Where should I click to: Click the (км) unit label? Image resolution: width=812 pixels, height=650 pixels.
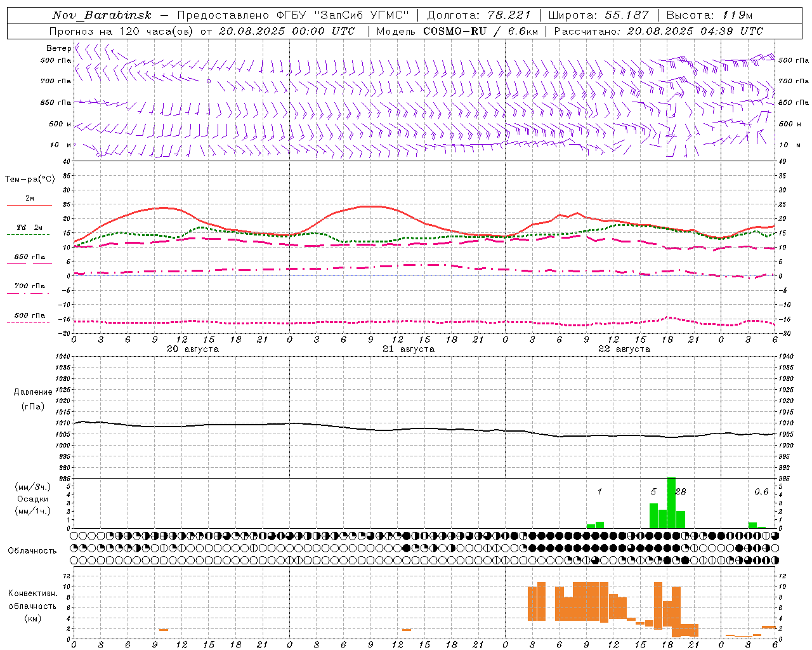(33, 618)
